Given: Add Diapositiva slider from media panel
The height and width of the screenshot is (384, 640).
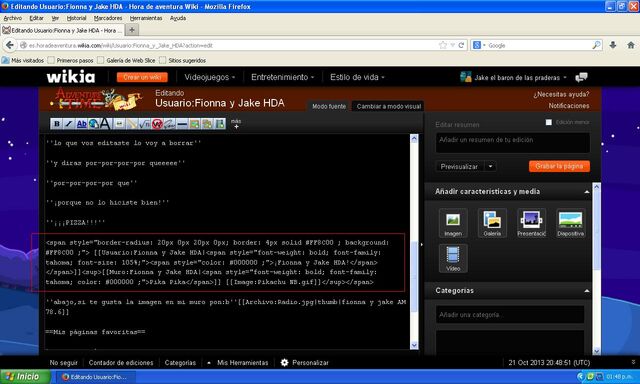Looking at the screenshot, I should (x=571, y=223).
